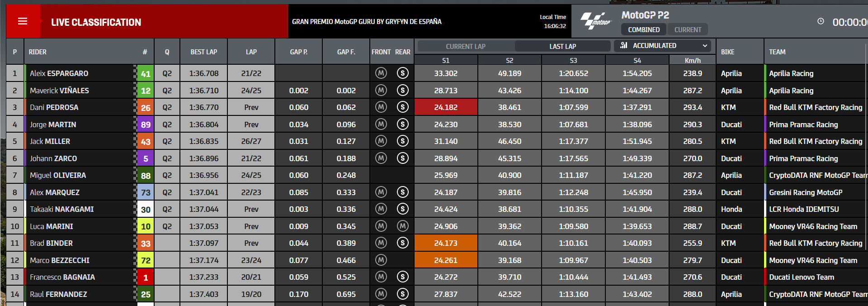Click Dani Pedrosa's red S1 time 24.182
The image size is (868, 306).
point(446,107)
